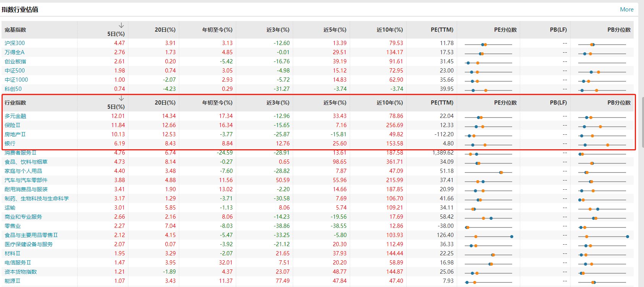The width and height of the screenshot is (644, 287).
Task: Click PE value -112.20 in 房地产Ⅱ row
Action: point(444,134)
